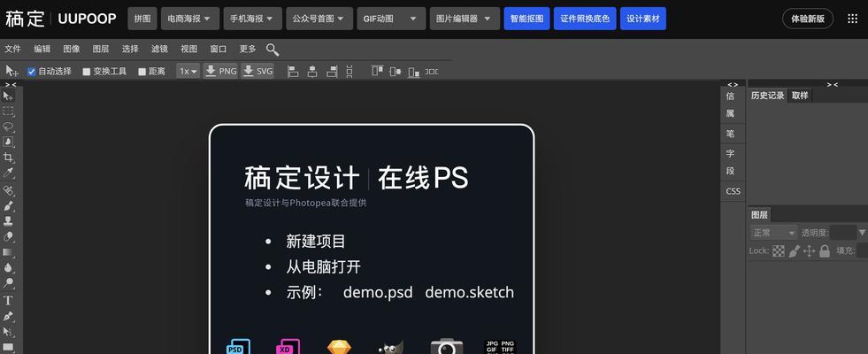Screen dimensions: 868x354
Task: Select the Crop tool
Action: [8, 158]
